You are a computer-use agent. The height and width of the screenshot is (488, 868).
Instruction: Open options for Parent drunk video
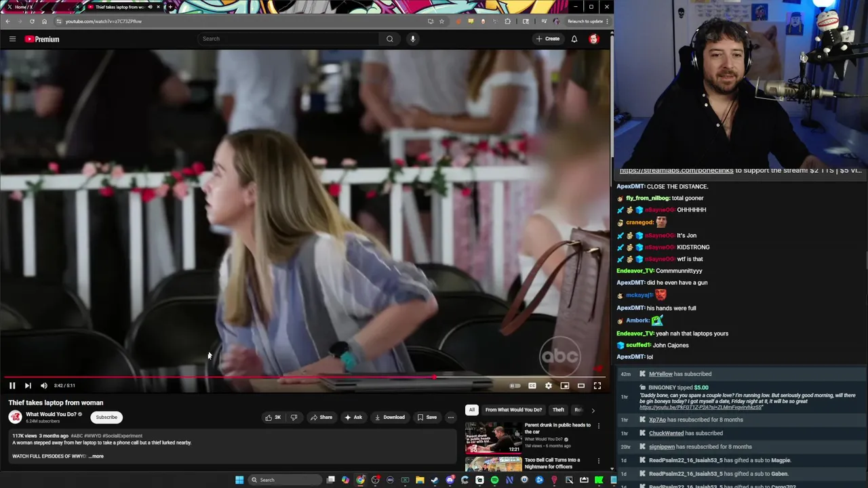598,426
